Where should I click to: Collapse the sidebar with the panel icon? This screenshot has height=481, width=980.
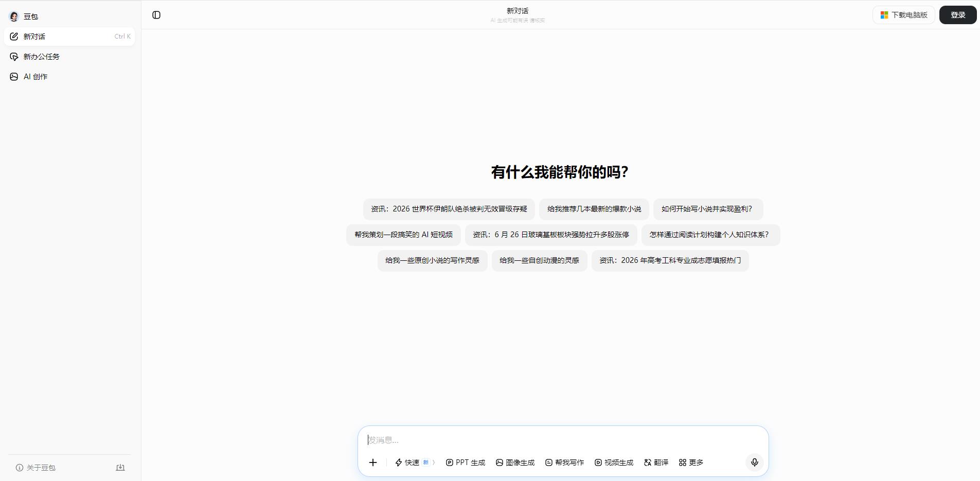click(156, 15)
